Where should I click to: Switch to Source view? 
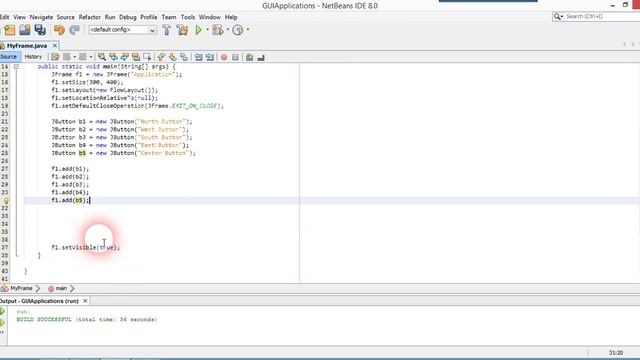pyautogui.click(x=9, y=57)
